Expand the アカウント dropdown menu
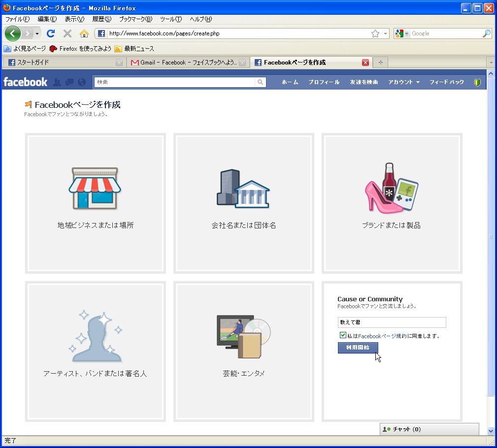This screenshot has width=497, height=448. click(404, 82)
